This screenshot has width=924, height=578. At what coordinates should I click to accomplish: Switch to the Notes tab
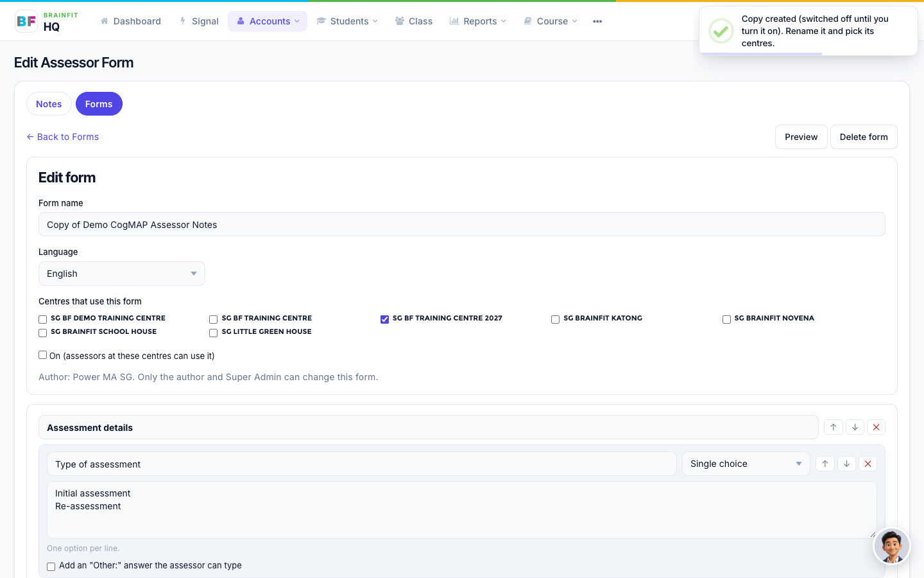tap(49, 104)
